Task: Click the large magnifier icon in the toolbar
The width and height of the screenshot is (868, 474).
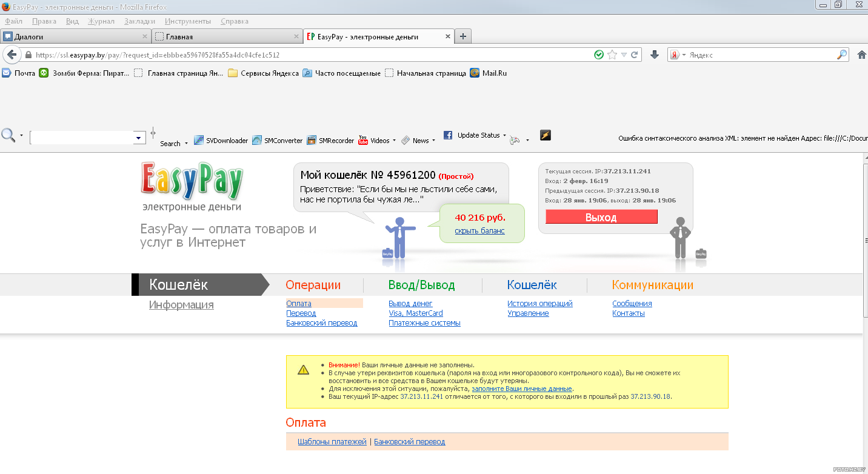Action: pyautogui.click(x=8, y=135)
